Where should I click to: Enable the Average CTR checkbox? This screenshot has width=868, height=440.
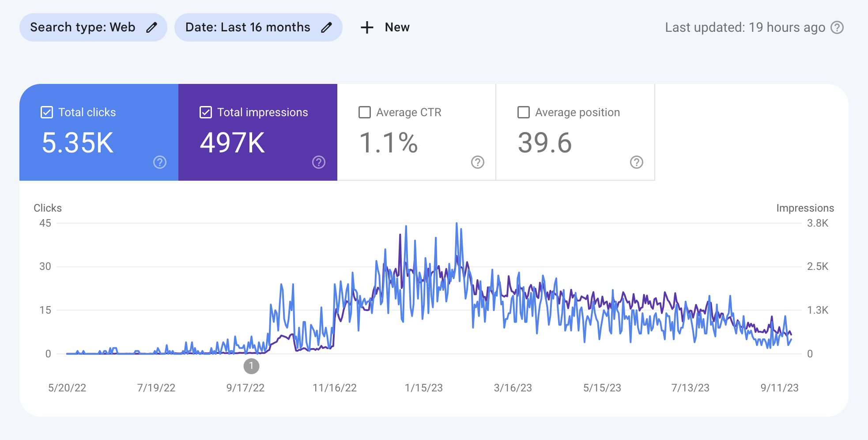coord(365,112)
